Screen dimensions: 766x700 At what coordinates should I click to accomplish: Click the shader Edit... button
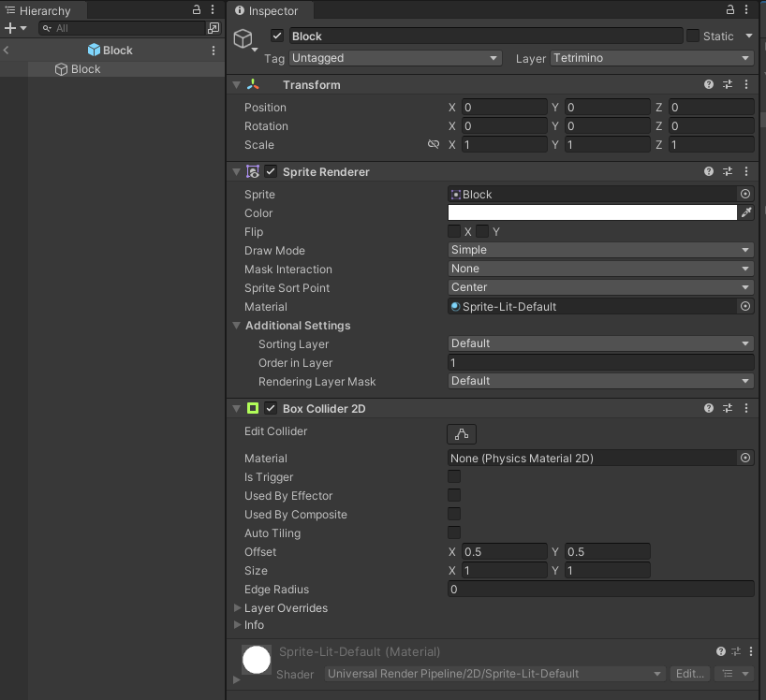[690, 674]
